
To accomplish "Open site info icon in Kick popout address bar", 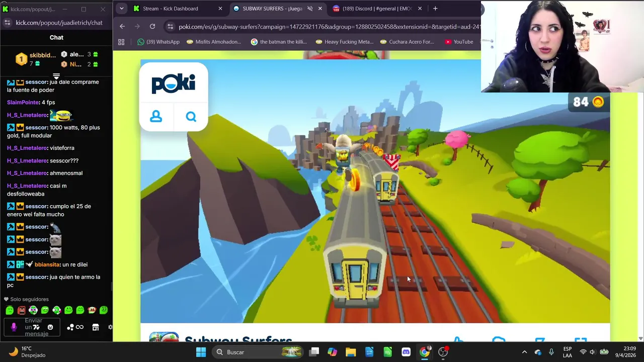I will point(7,23).
